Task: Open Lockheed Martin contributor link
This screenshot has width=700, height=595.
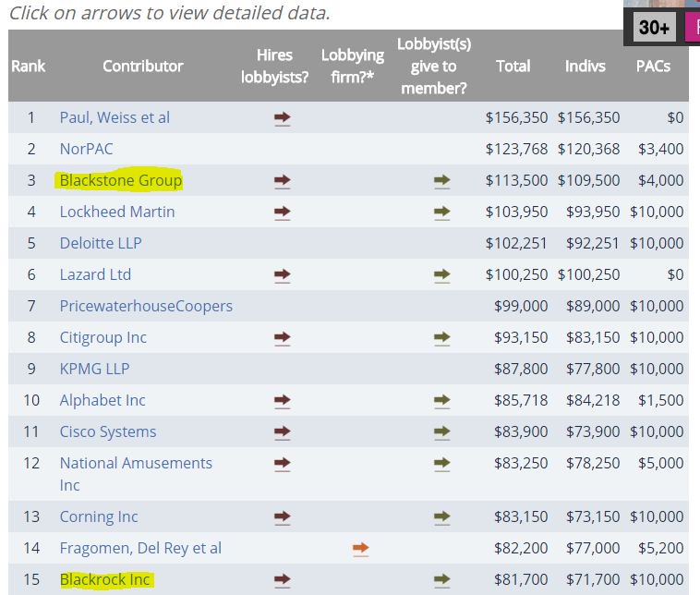Action: tap(117, 212)
